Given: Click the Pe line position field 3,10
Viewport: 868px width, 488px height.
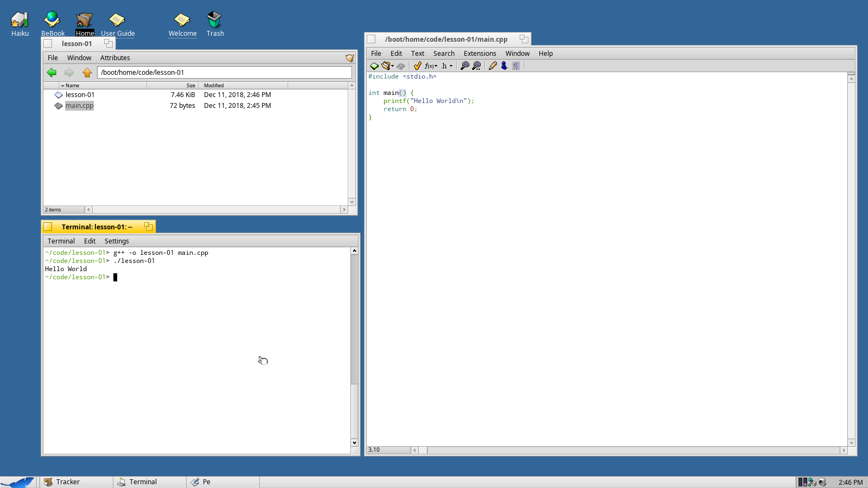Looking at the screenshot, I should [388, 450].
